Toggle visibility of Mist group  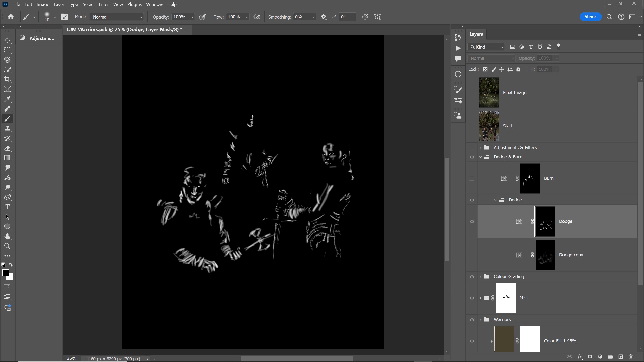[472, 298]
